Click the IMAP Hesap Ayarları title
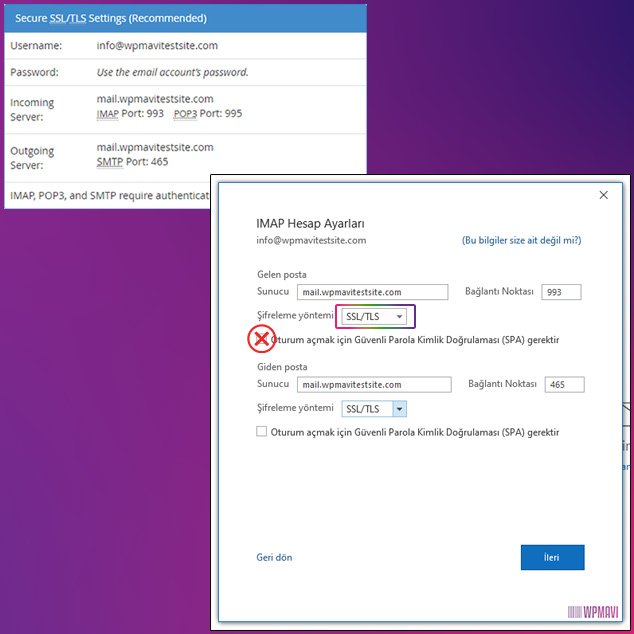 pyautogui.click(x=310, y=223)
